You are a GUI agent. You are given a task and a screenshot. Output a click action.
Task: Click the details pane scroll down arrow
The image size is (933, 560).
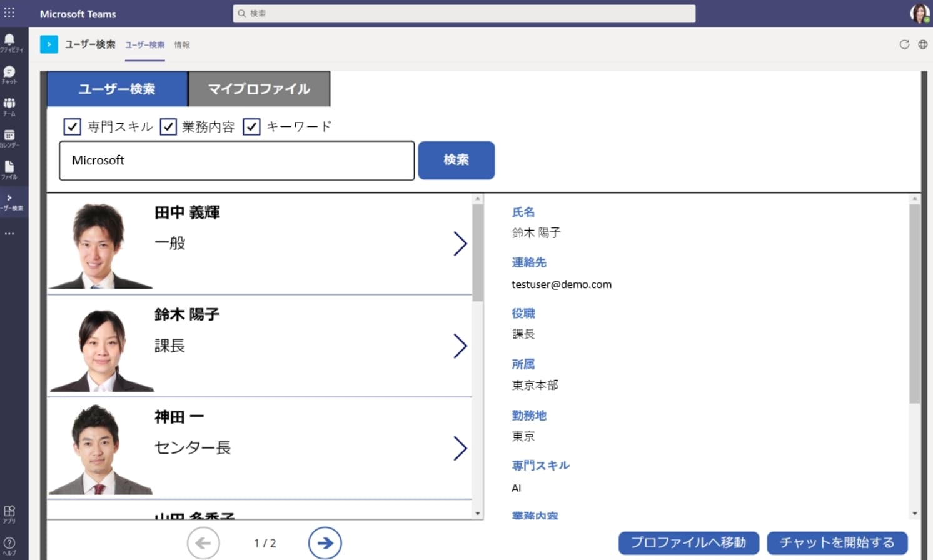click(x=915, y=514)
